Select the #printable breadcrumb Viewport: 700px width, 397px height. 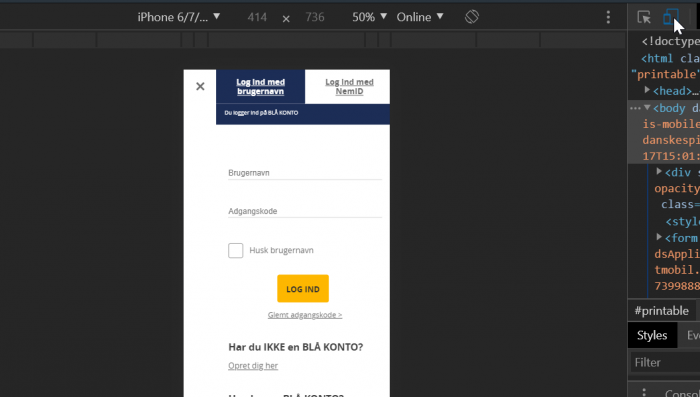[662, 311]
